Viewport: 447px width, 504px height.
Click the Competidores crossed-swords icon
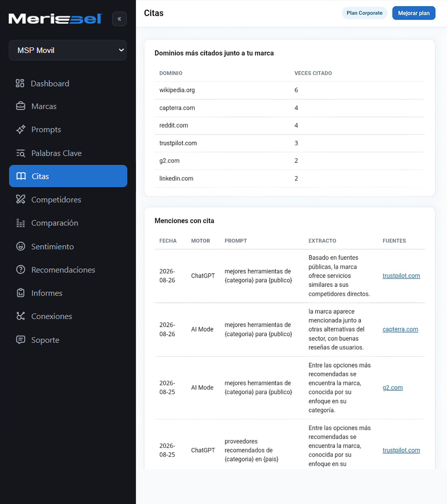click(x=21, y=199)
